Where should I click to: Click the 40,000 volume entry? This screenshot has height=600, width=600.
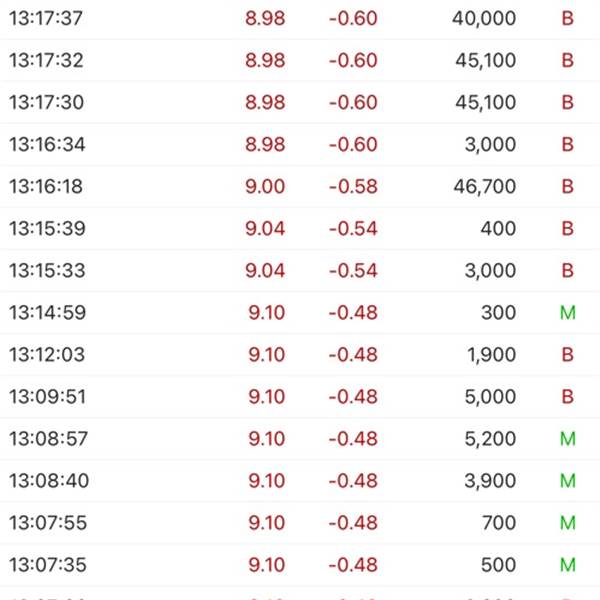(x=483, y=18)
